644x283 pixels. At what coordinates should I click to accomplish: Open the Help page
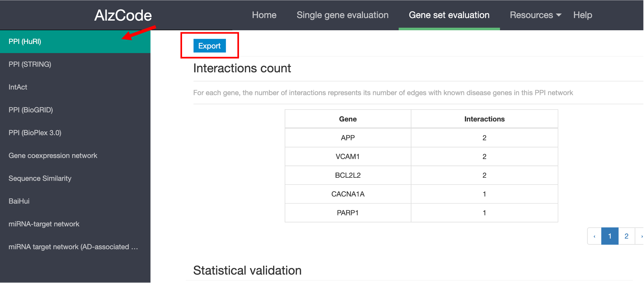[x=582, y=15]
